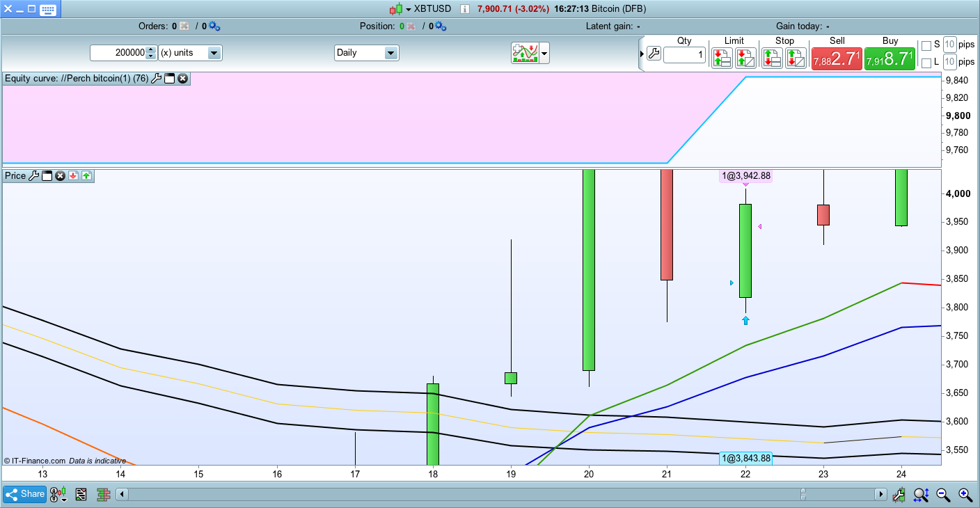The width and height of the screenshot is (980, 508).
Task: Click the linked candlestick icon next to Share
Action: [58, 495]
